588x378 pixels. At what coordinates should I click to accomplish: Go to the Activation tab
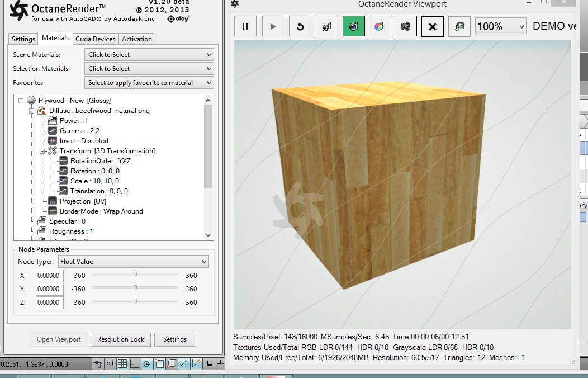[137, 39]
